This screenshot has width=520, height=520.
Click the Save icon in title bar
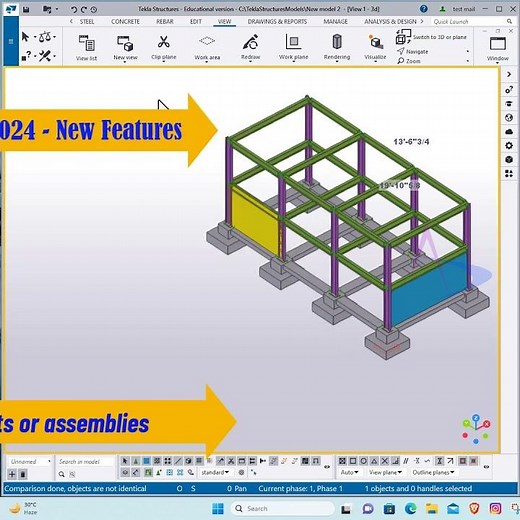coord(26,9)
